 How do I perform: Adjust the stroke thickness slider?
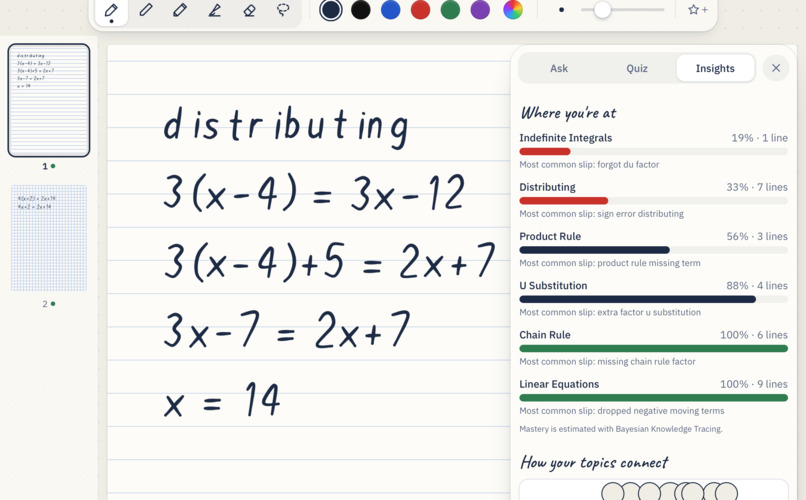click(622, 10)
